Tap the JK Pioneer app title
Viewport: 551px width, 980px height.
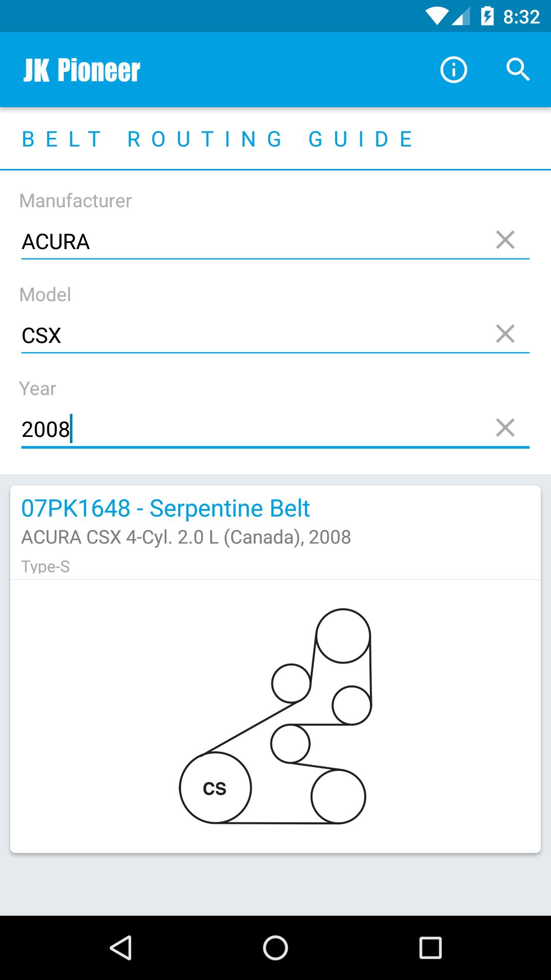82,70
